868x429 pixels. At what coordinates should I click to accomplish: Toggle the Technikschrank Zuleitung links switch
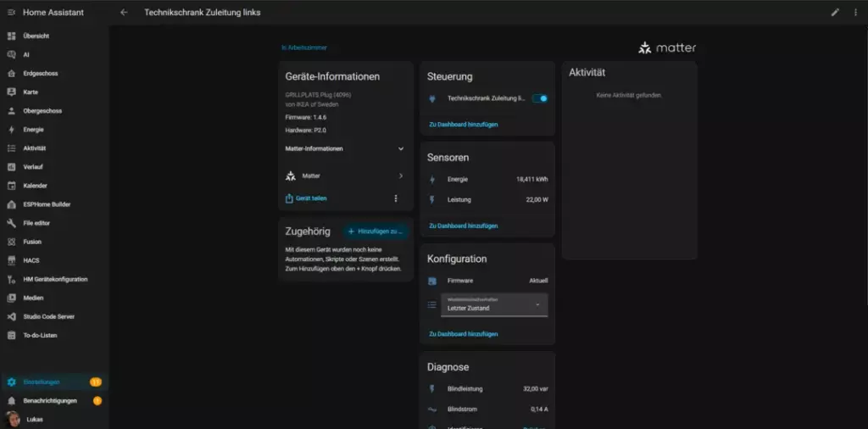point(540,98)
